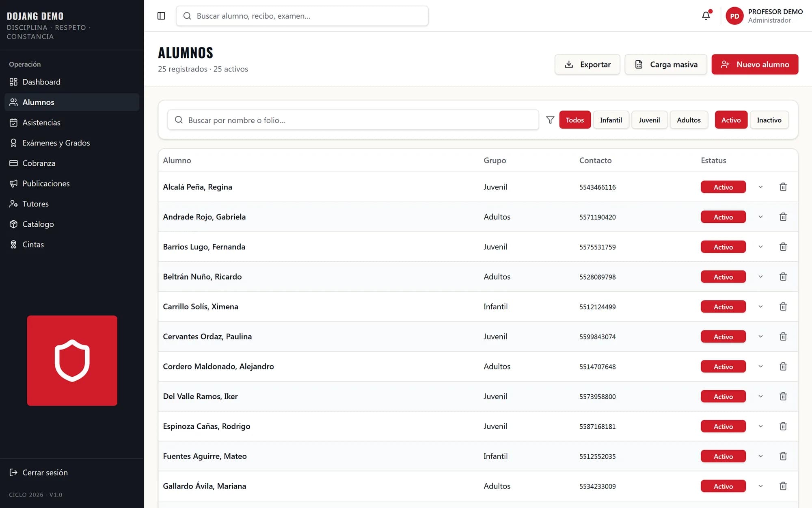Click the red shield logo in sidebar

[72, 360]
